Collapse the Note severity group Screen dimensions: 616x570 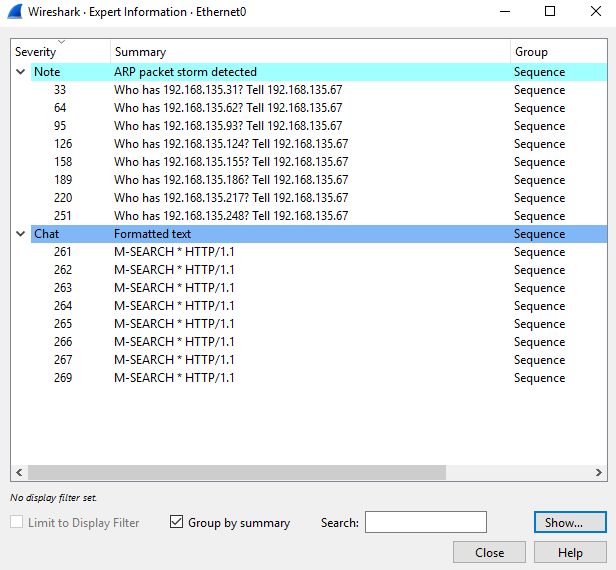[x=20, y=72]
